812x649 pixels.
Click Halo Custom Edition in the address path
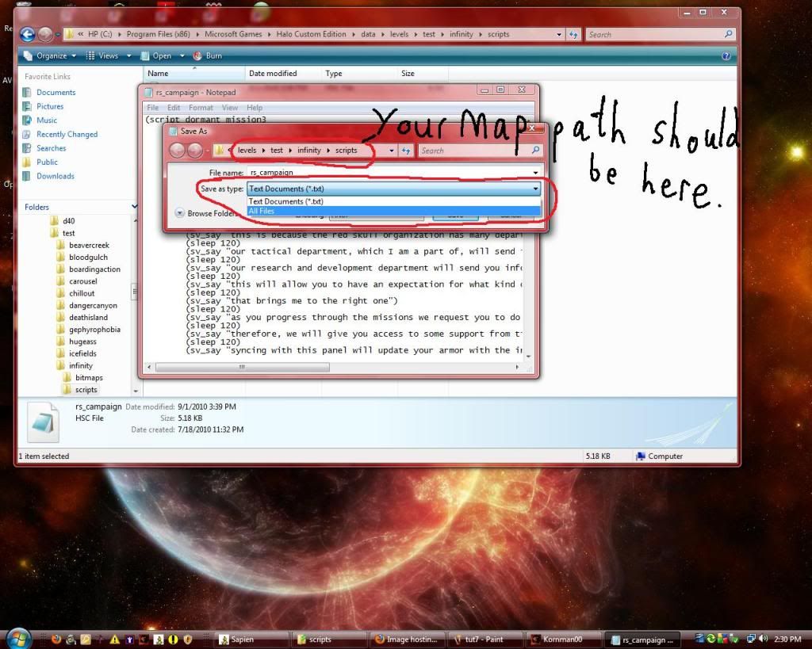(311, 34)
